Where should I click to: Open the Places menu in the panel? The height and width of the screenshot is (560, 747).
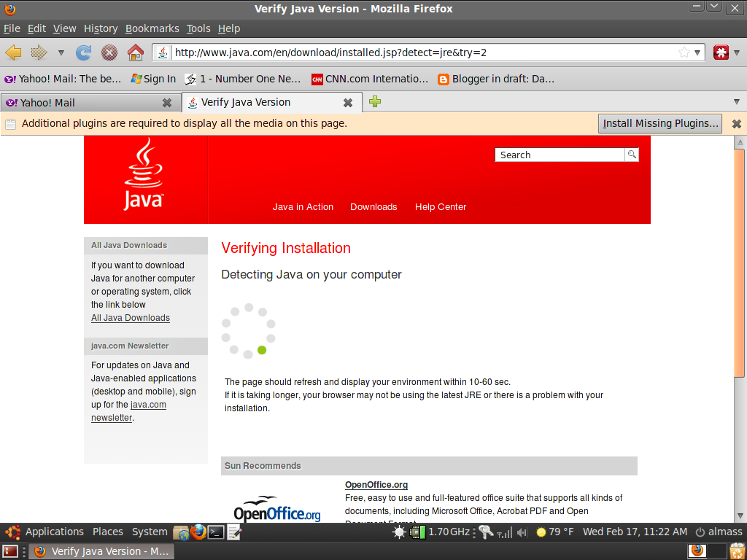click(x=108, y=532)
